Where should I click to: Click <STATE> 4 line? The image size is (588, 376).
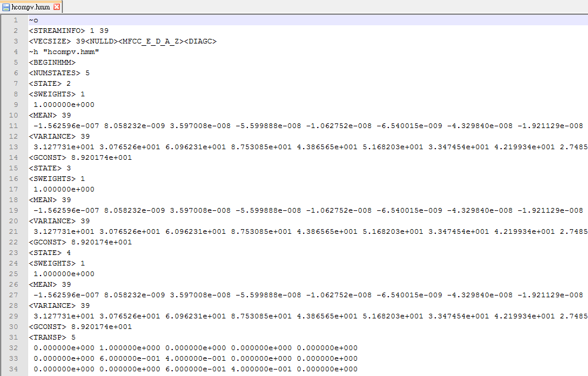tap(50, 253)
